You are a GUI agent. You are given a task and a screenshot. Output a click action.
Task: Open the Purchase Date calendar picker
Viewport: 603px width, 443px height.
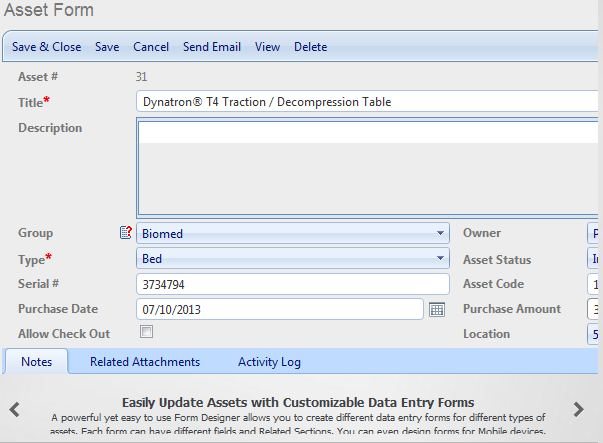pyautogui.click(x=437, y=310)
